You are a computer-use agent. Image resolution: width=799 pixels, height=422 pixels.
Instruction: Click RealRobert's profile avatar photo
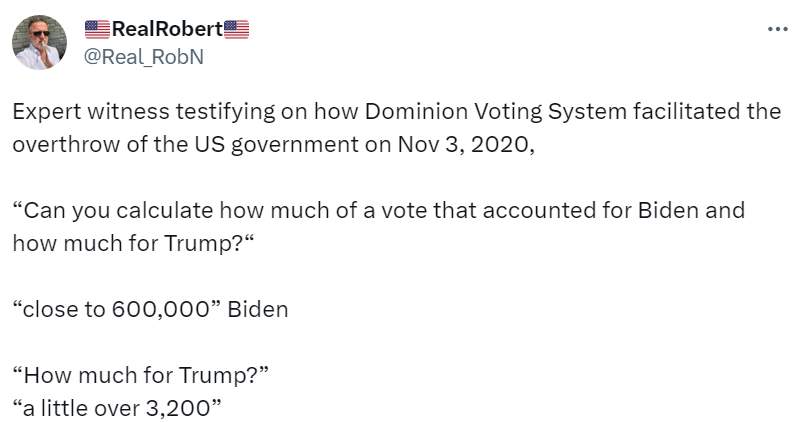40,43
